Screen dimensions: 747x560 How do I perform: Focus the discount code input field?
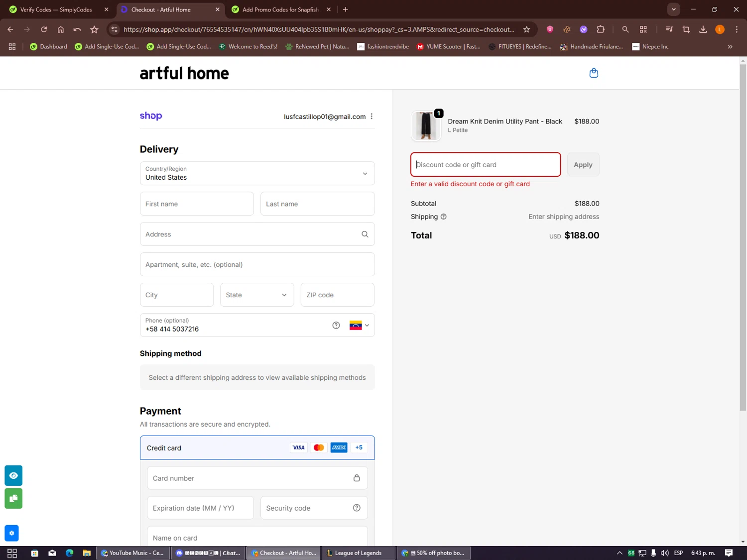486,165
